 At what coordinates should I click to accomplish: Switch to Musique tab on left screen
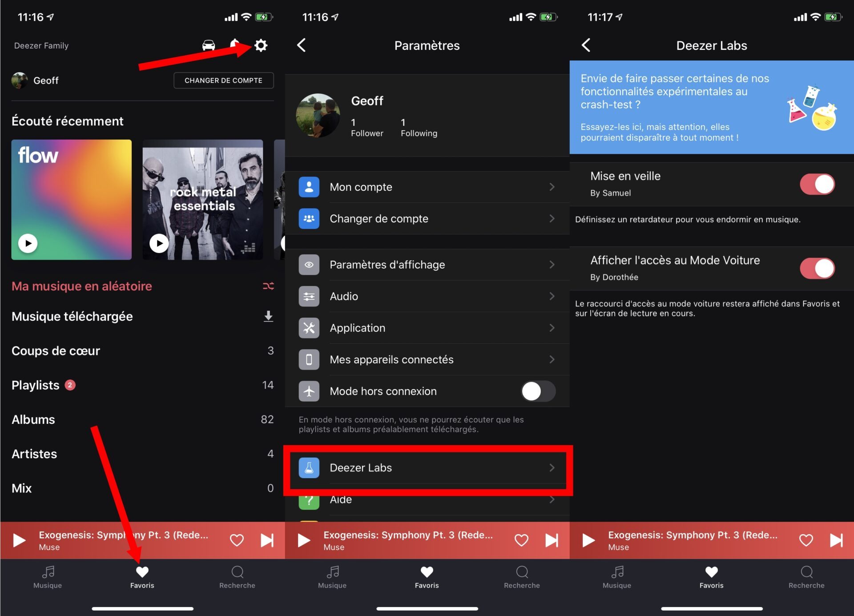pos(48,577)
